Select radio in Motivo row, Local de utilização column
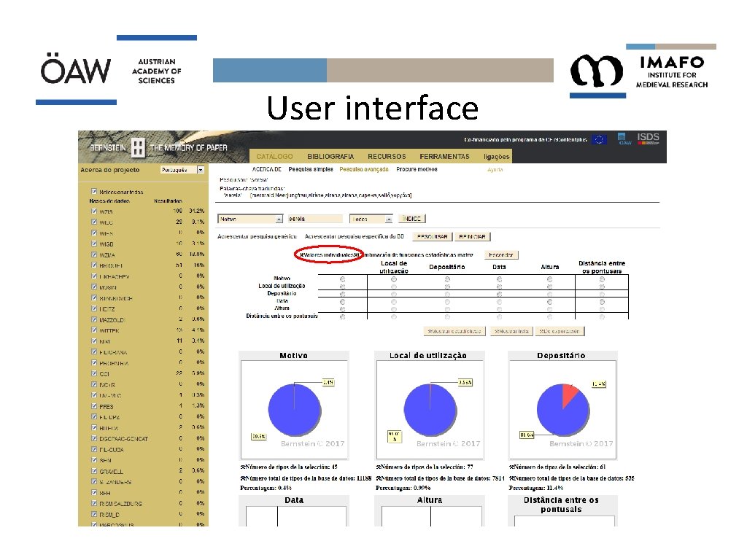The height and width of the screenshot is (560, 747). [394, 279]
